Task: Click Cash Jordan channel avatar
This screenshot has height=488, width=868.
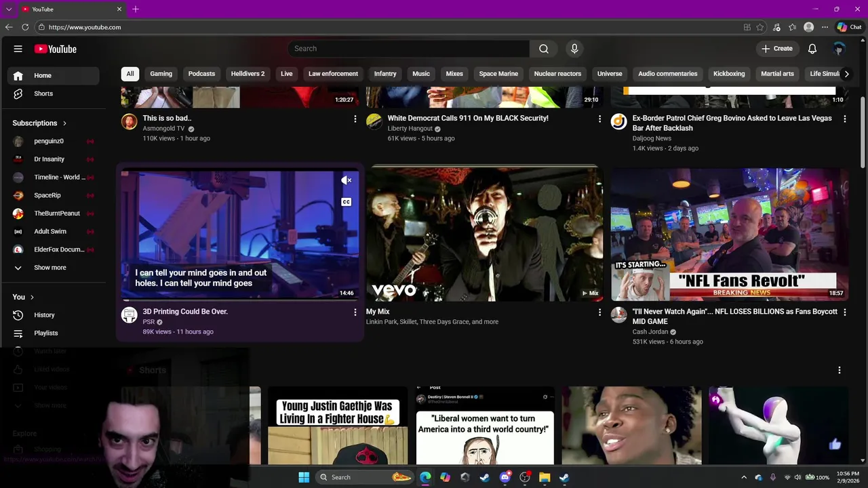Action: point(618,315)
